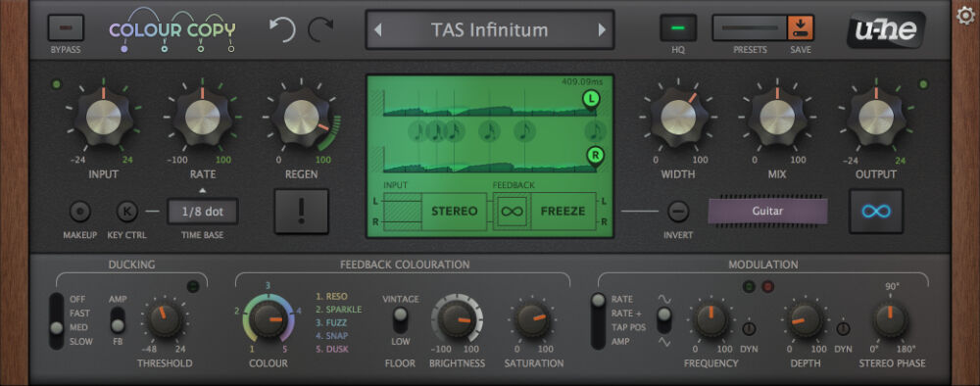
Task: Enable the Makeup gain button
Action: pos(79,212)
